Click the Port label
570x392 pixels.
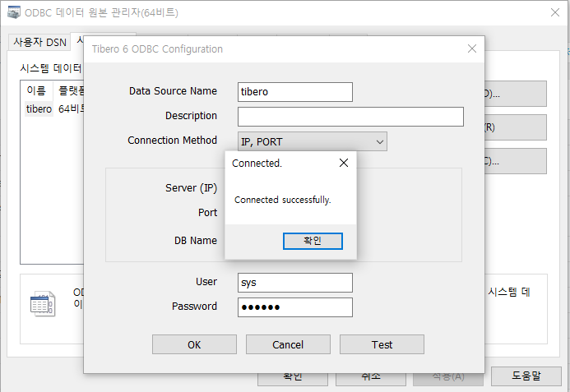click(207, 213)
